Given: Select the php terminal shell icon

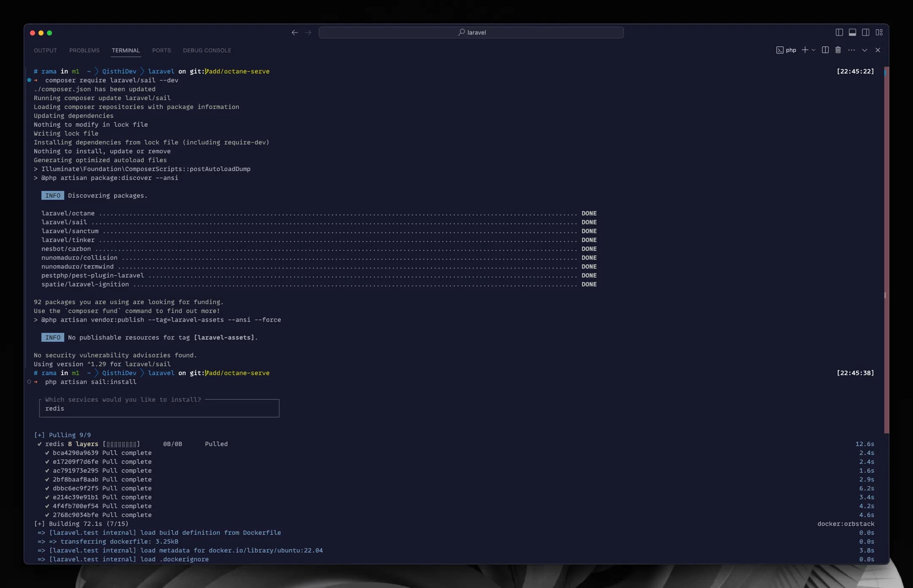Looking at the screenshot, I should pyautogui.click(x=780, y=50).
